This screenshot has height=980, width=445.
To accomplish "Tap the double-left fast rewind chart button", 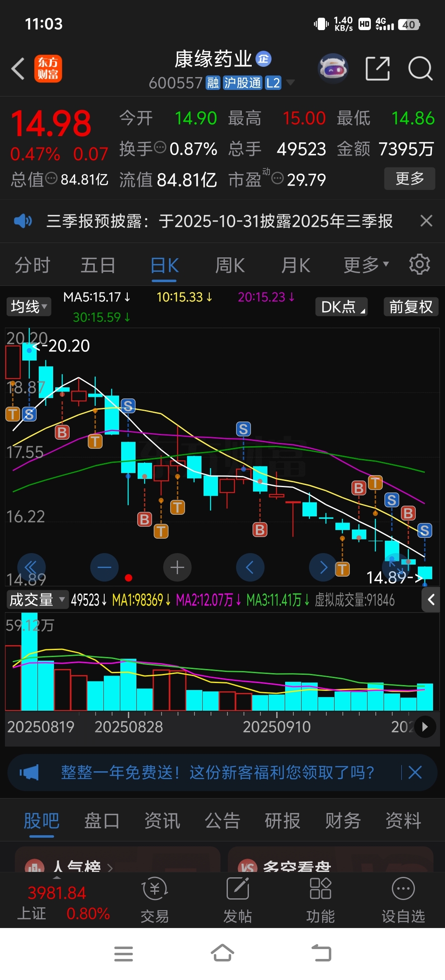I will pos(31,568).
